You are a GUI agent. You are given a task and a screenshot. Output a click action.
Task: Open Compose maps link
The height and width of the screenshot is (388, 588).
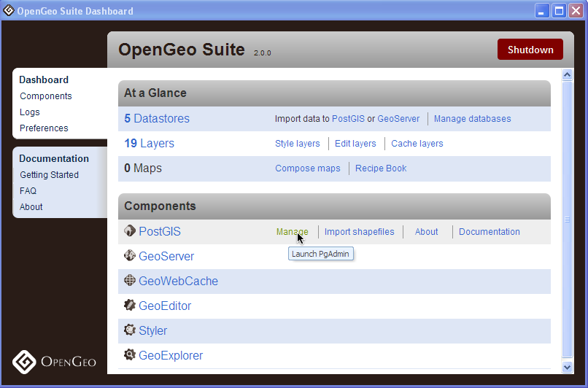(x=308, y=168)
